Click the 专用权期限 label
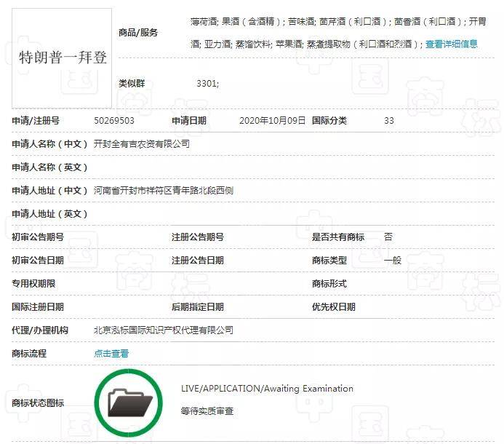This screenshot has width=504, height=444. pos(33,283)
